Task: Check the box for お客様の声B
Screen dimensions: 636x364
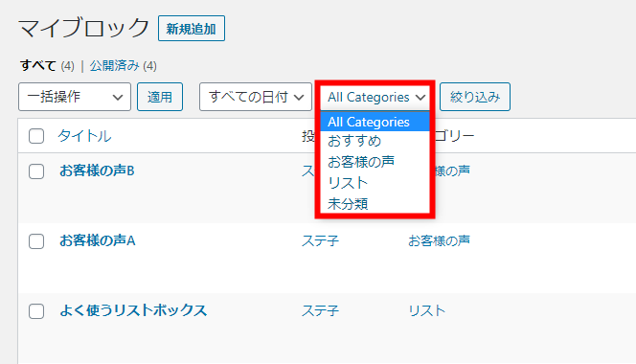Action: pos(36,171)
